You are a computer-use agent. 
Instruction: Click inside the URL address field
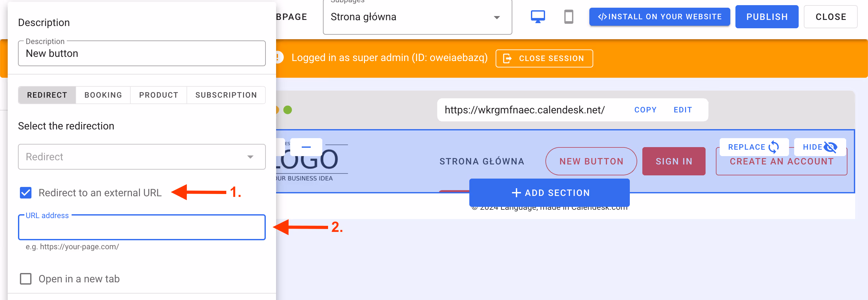142,227
